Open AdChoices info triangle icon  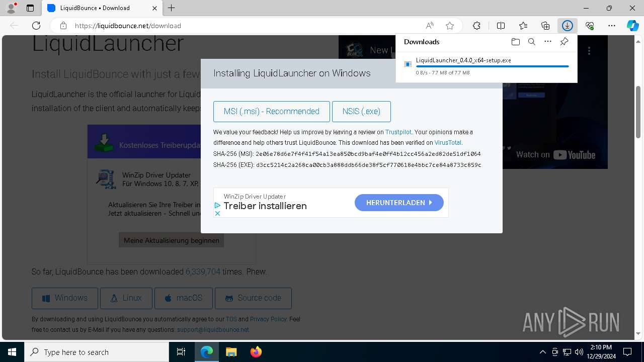[x=217, y=206]
